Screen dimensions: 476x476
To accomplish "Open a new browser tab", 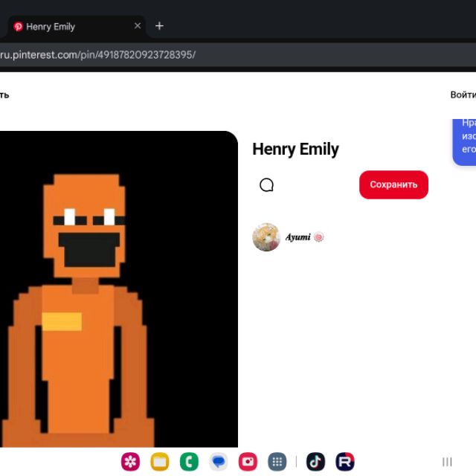I will 159,26.
